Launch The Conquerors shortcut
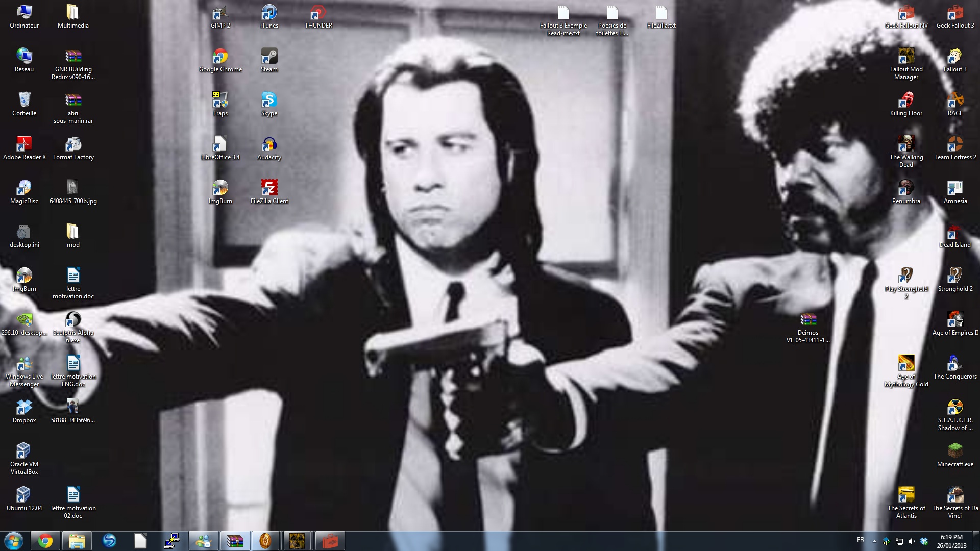Screen dimensions: 980x551 pyautogui.click(x=955, y=367)
